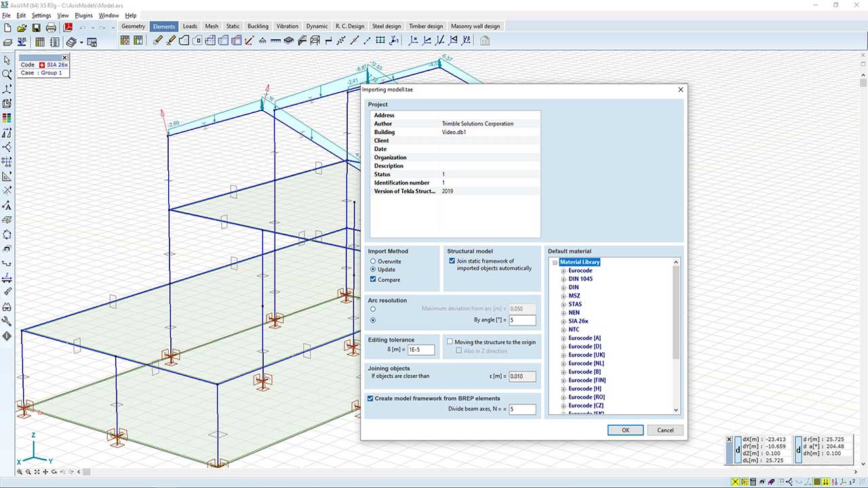Click the red line element icon in toolbar
Image resolution: width=868 pixels, height=488 pixels.
[249, 41]
